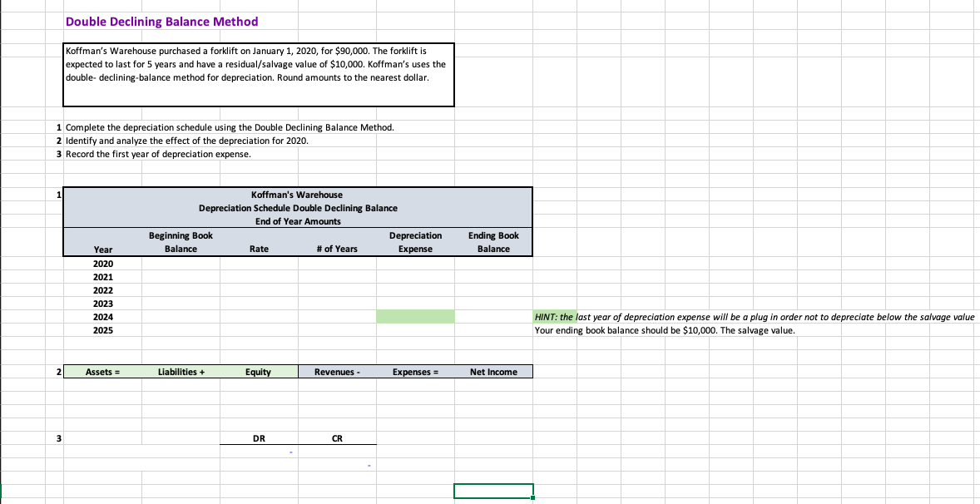The width and height of the screenshot is (980, 504).
Task: Click the CR column label
Action: pos(336,438)
